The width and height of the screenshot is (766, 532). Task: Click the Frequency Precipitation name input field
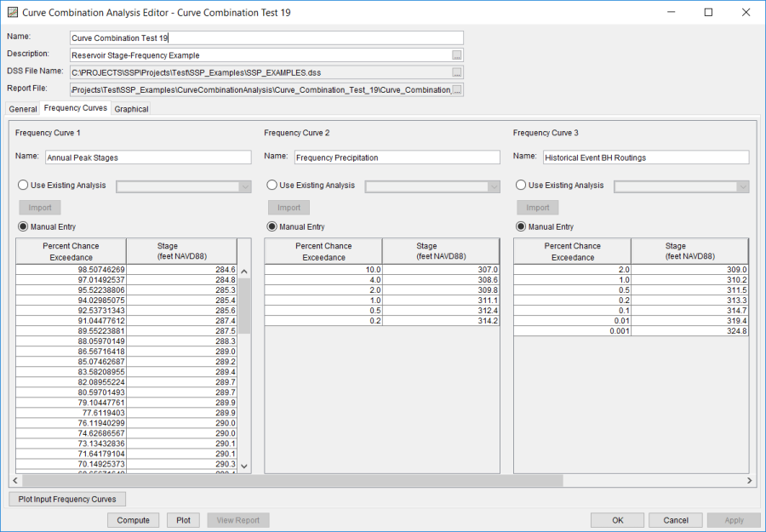(x=397, y=157)
